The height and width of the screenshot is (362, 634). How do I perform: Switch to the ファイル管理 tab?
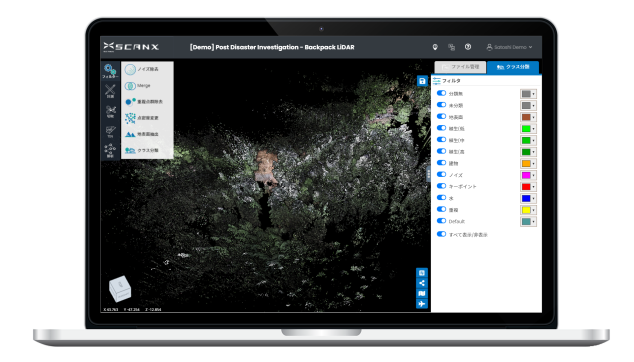(460, 67)
